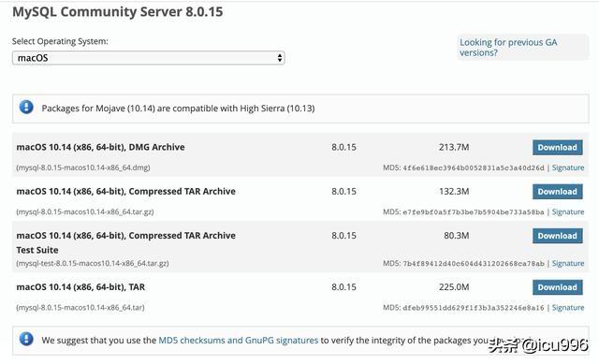Open Signature link for mysql-test tar.gz
Image resolution: width=599 pixels, height=364 pixels.
point(568,264)
